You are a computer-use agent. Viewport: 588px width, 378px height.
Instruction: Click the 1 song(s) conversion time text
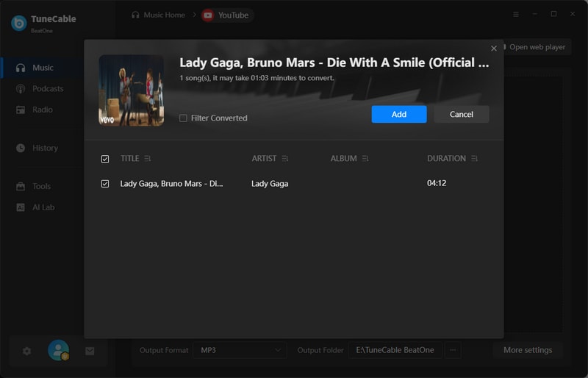[257, 78]
